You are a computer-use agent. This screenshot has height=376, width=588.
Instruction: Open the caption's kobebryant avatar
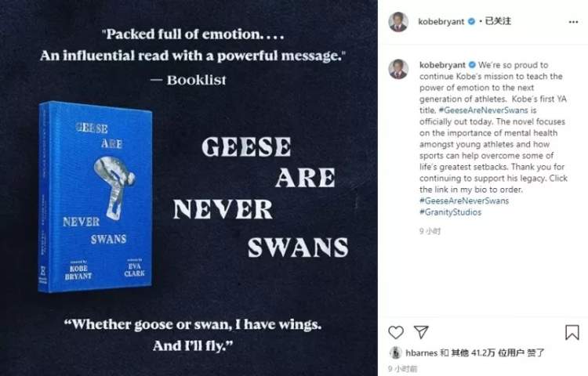pos(398,69)
